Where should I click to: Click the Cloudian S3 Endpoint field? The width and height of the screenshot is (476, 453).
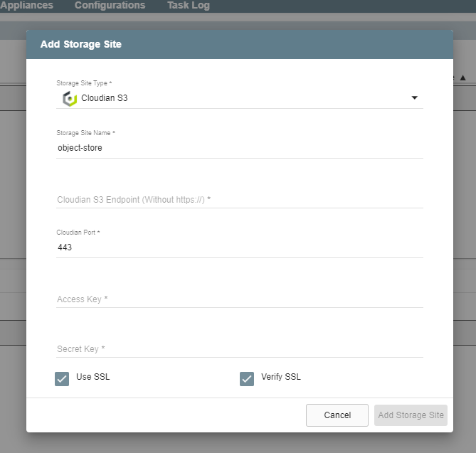click(239, 200)
